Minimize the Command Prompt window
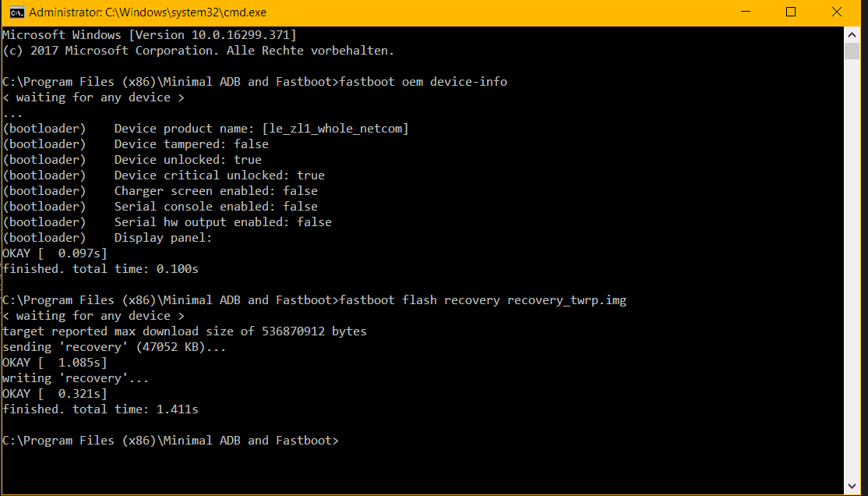 pos(746,12)
